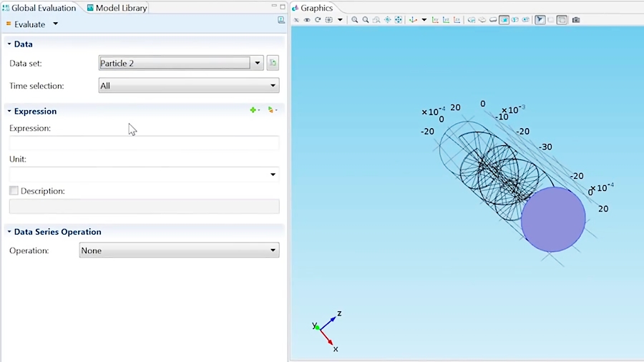644x362 pixels.
Task: Click the help icon below the panel maximize button
Action: (281, 20)
